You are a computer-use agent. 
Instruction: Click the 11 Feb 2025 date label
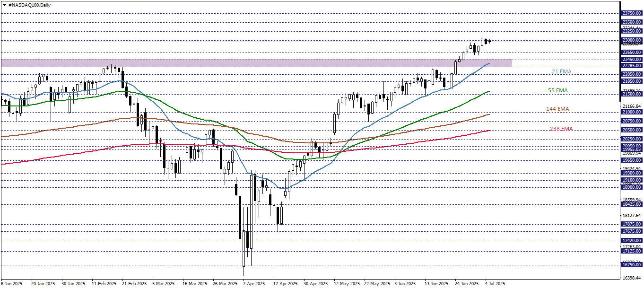[105, 284]
